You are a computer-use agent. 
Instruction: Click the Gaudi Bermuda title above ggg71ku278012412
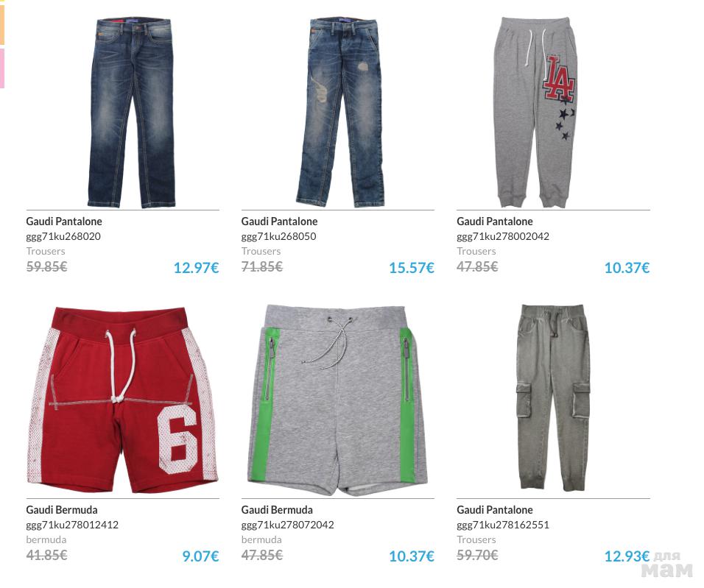tap(62, 510)
